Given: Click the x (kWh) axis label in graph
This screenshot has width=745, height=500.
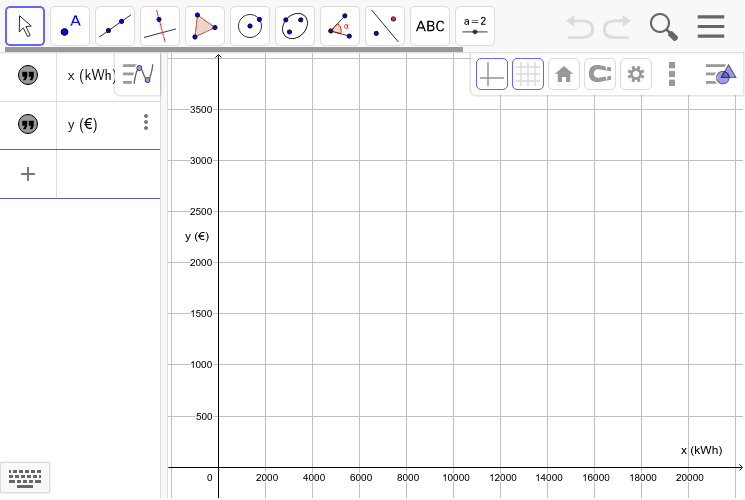Looking at the screenshot, I should (x=701, y=450).
